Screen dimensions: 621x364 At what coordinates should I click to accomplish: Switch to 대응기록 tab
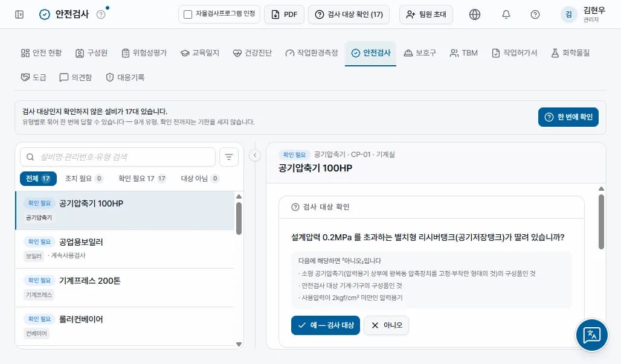[x=125, y=77]
